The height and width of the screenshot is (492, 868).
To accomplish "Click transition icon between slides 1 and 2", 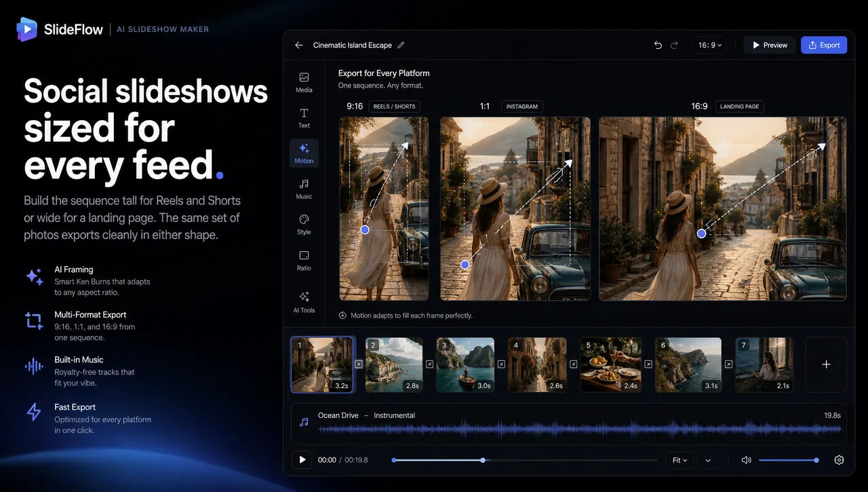I will [x=359, y=364].
